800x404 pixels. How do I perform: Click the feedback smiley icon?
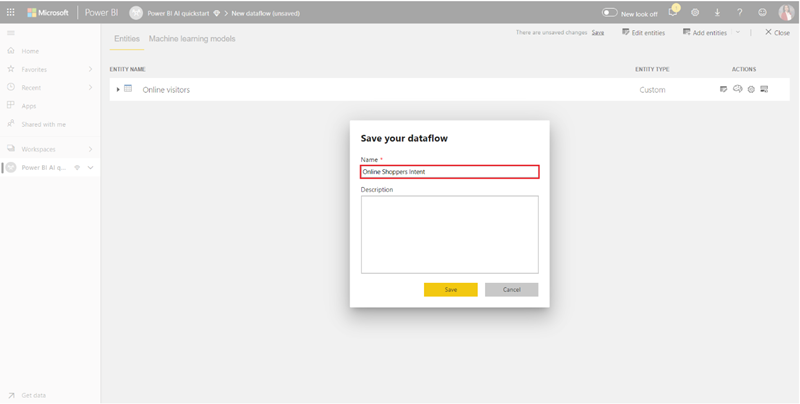[762, 13]
